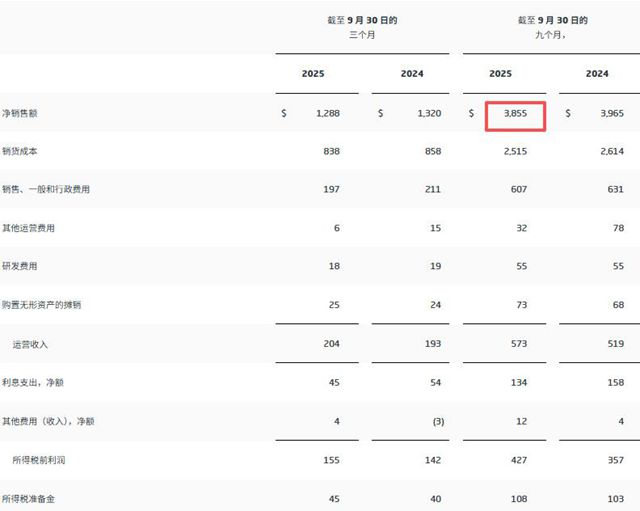640x511 pixels.
Task: Click the highlighted 3,855 net sales value
Action: (516, 114)
